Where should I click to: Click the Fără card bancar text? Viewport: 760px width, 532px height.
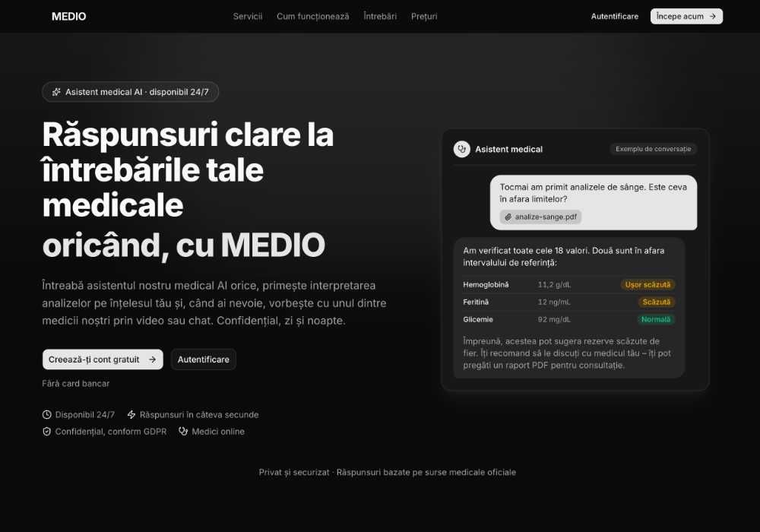tap(75, 383)
